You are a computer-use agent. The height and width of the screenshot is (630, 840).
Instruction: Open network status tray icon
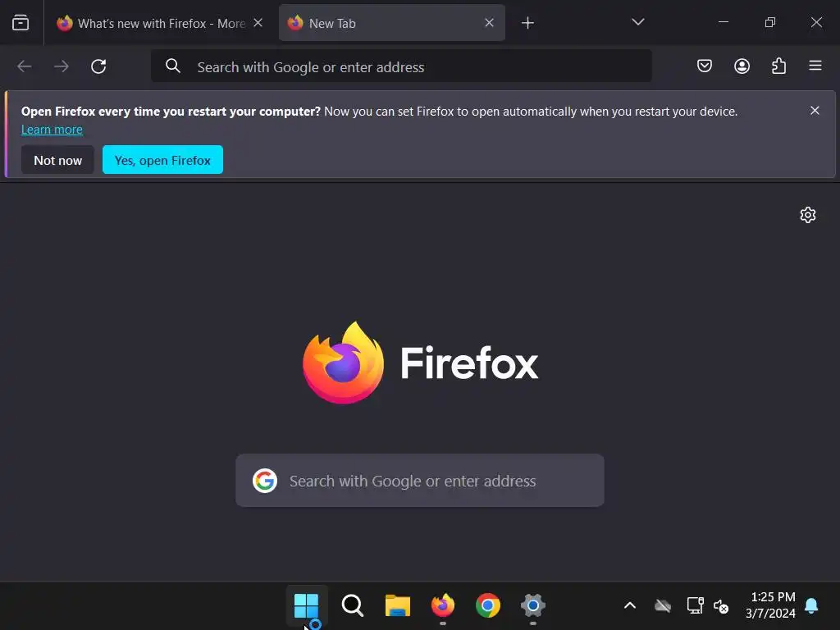pyautogui.click(x=695, y=605)
